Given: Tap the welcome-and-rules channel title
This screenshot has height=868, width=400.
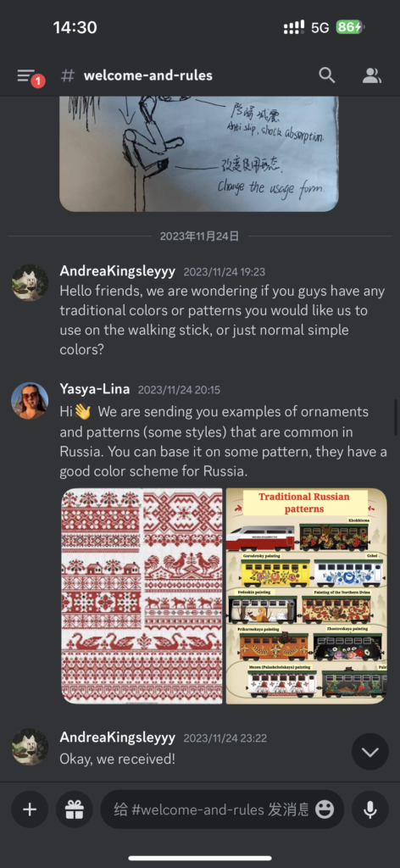Looking at the screenshot, I should click(147, 75).
